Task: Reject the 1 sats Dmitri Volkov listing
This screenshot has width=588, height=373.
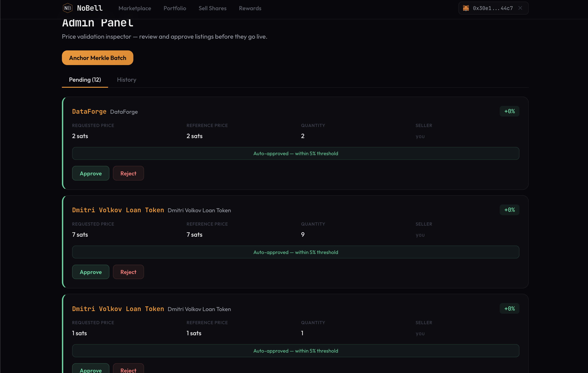Action: coord(128,369)
